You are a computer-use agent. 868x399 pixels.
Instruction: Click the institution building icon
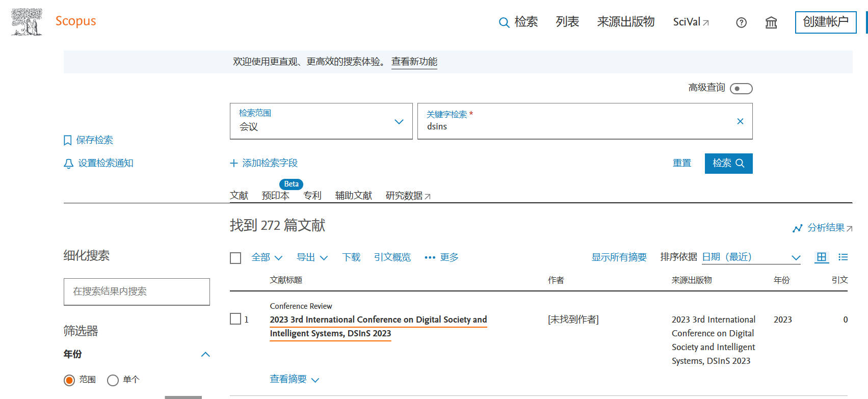[771, 22]
